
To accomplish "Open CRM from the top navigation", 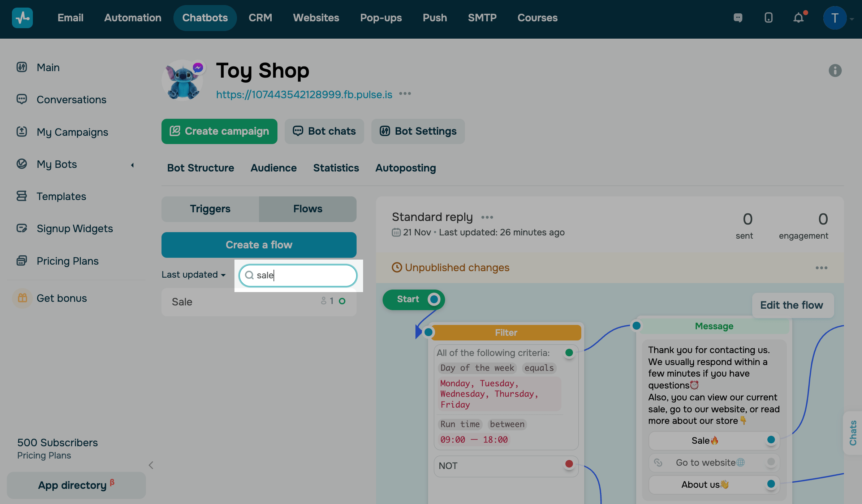I will [260, 18].
